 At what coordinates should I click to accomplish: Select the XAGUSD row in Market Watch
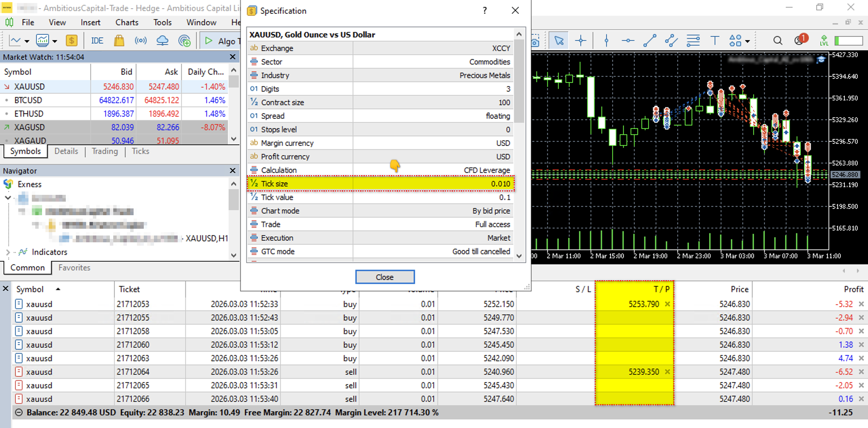29,127
